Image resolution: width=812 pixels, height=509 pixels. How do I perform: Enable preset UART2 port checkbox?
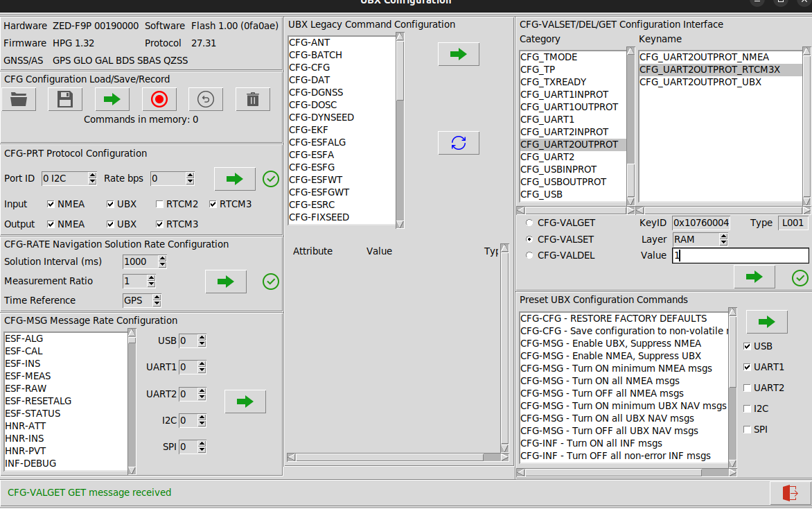[748, 388]
